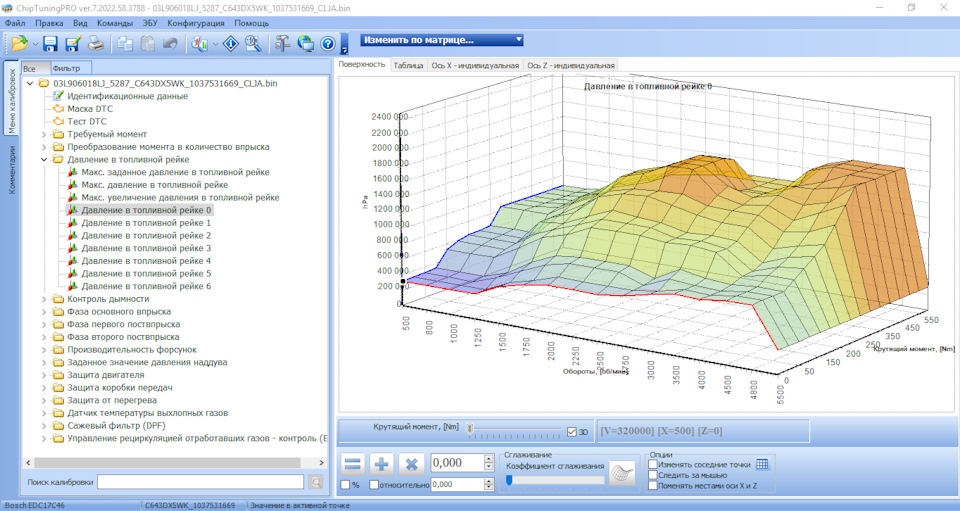Click the grid icon next to neighboring points option
The width and height of the screenshot is (960, 511).
point(762,464)
